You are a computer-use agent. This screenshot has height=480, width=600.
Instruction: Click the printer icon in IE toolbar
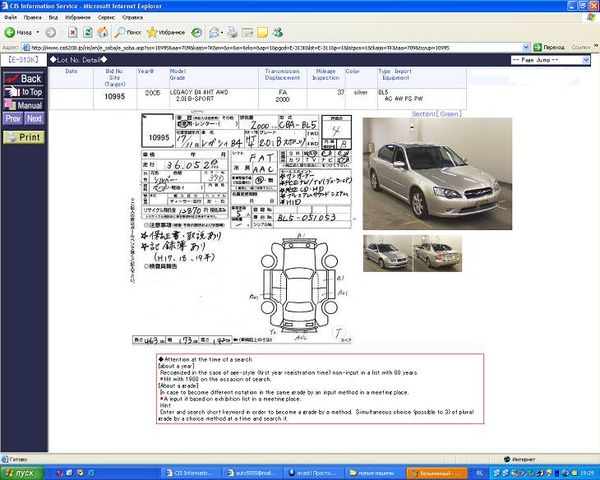pyautogui.click(x=232, y=33)
